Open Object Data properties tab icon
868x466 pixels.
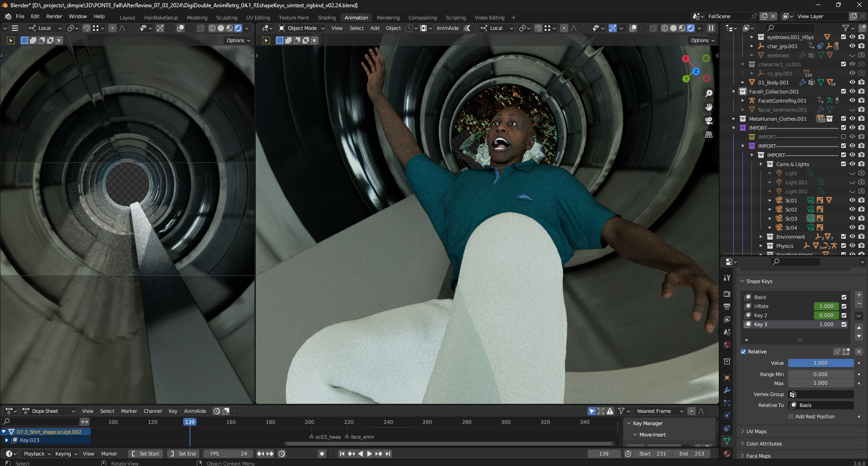[727, 441]
